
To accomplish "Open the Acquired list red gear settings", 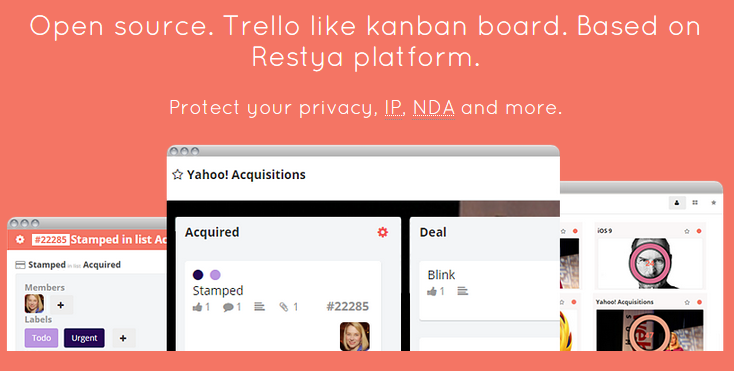I will [382, 232].
